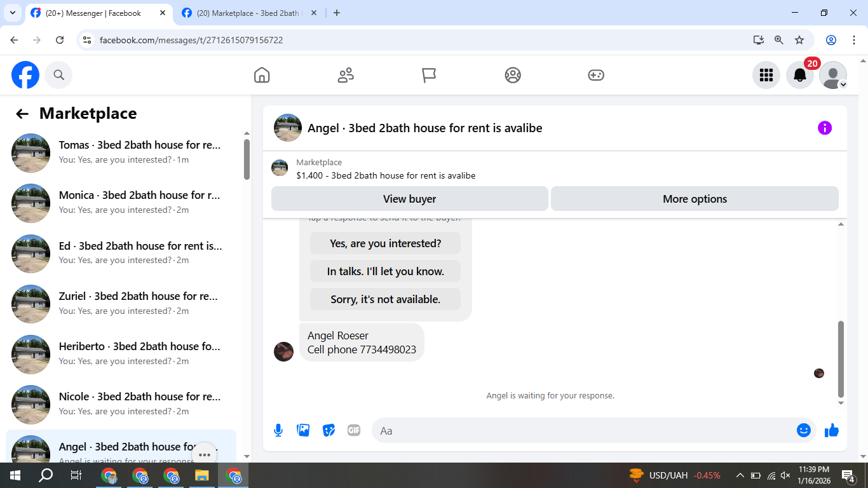Click the chat list scrollbar thumb
The height and width of the screenshot is (488, 868).
pos(247,159)
